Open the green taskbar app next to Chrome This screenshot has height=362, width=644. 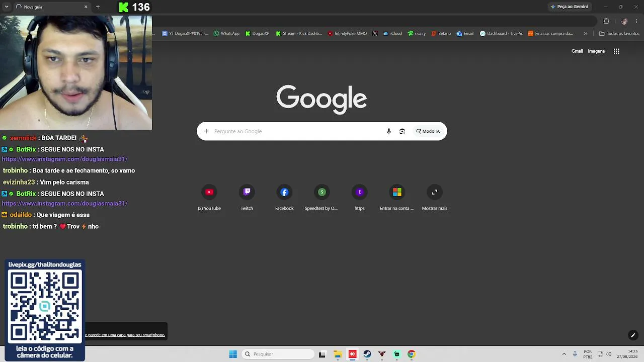[x=396, y=354]
